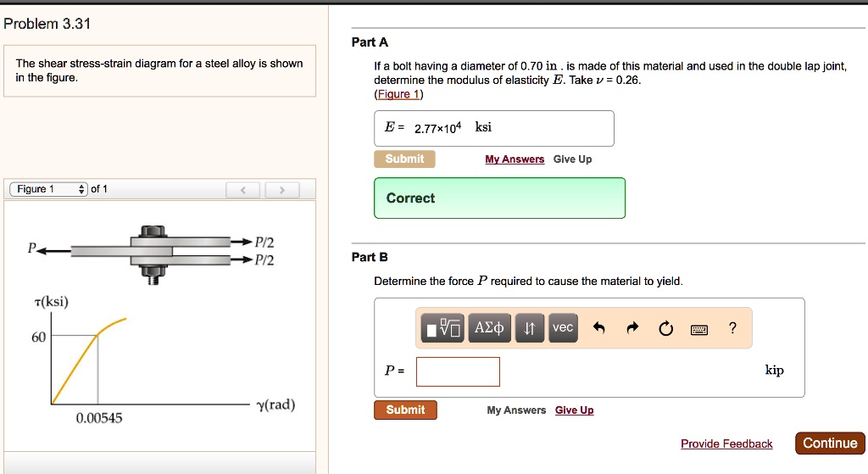This screenshot has width=868, height=474.
Task: Click the P answer input field
Action: pyautogui.click(x=458, y=371)
